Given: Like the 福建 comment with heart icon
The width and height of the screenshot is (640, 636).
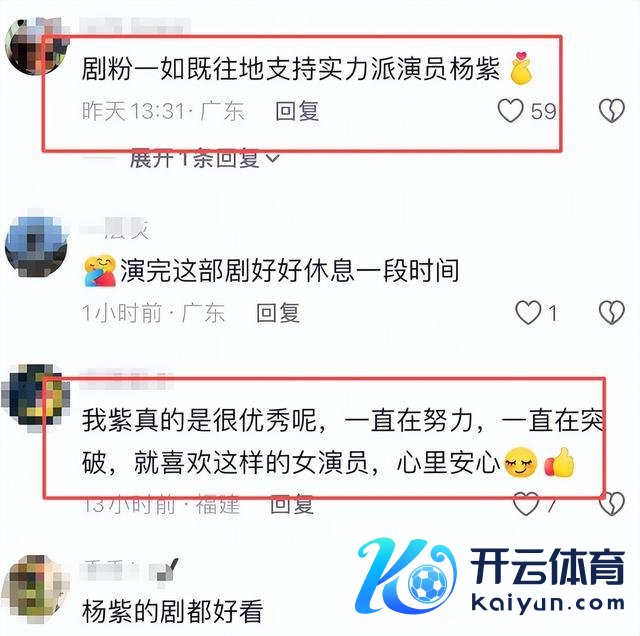Looking at the screenshot, I should (526, 504).
